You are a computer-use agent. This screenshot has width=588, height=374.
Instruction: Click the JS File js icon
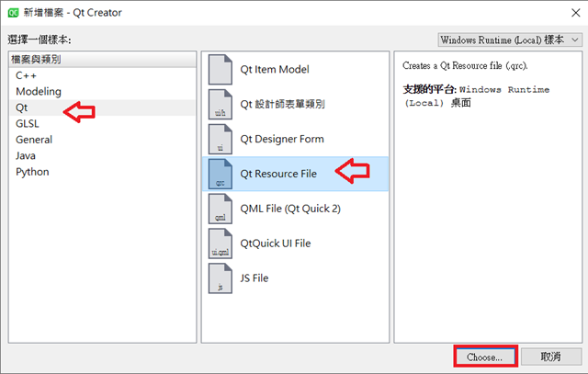[220, 278]
